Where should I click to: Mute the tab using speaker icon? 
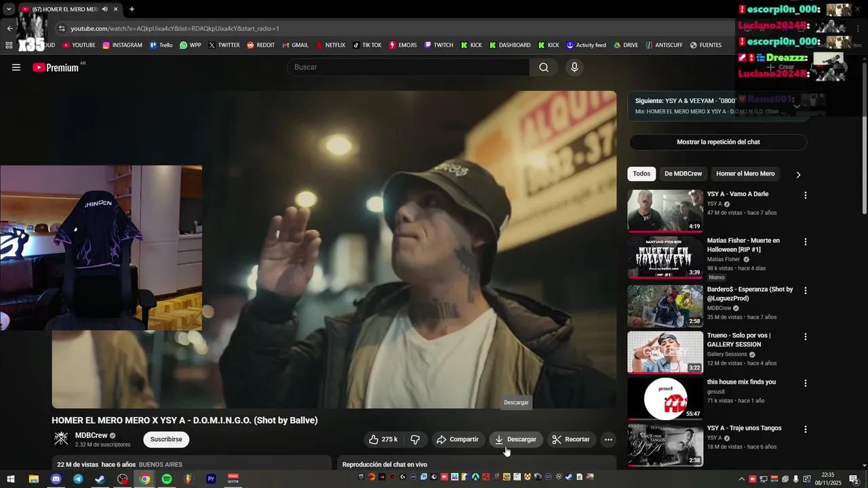[104, 9]
